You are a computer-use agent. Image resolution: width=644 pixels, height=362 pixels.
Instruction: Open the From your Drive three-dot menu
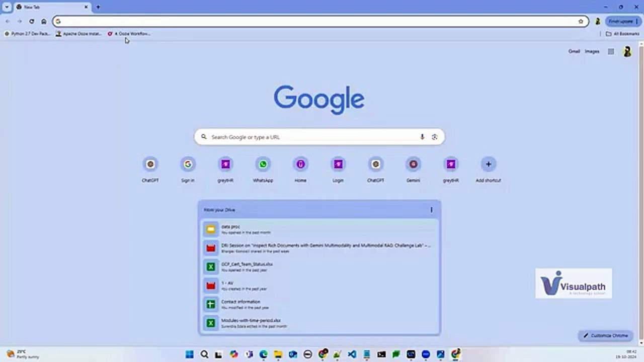pos(431,210)
